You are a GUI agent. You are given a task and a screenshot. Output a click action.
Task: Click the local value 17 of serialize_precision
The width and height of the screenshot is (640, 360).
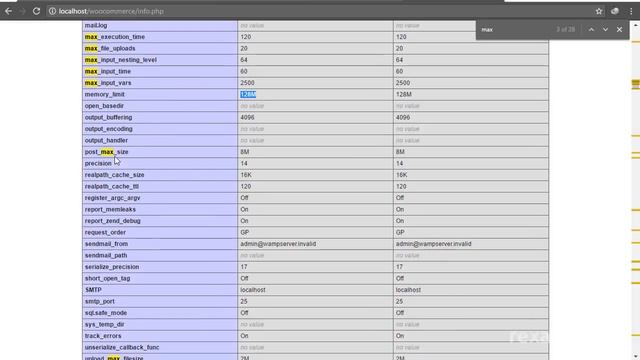(x=244, y=267)
